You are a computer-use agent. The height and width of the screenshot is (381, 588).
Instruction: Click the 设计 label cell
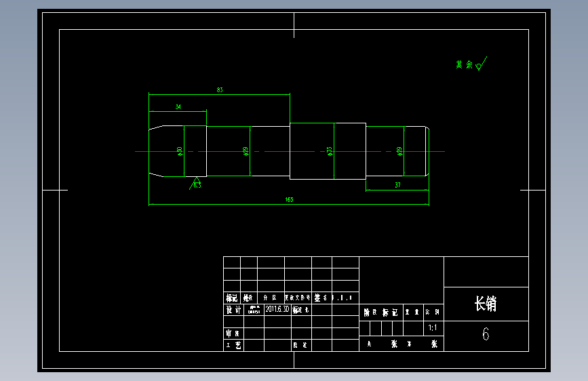[233, 310]
